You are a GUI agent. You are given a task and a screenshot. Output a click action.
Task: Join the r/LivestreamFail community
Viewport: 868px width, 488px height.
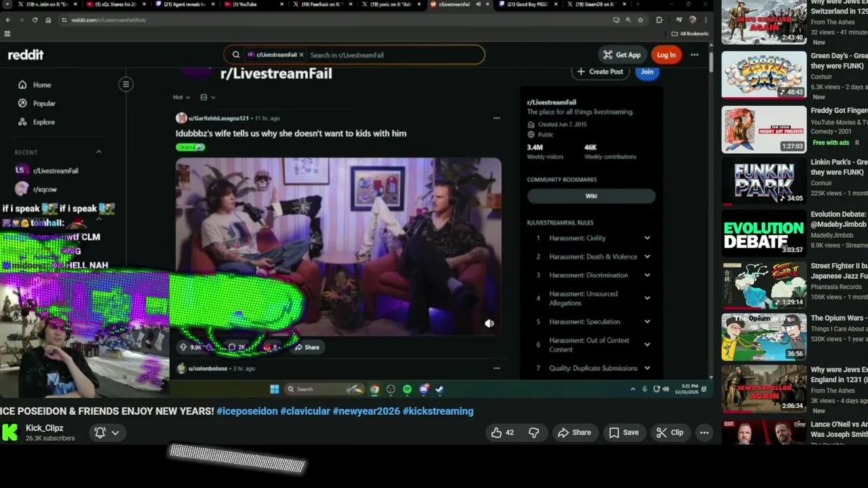coord(647,71)
